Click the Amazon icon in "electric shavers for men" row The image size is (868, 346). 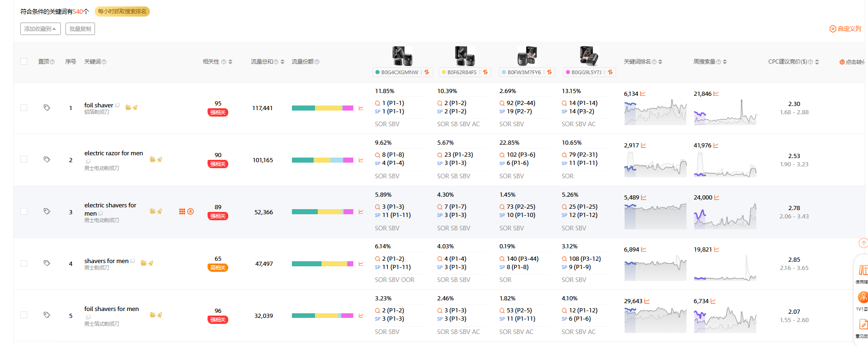tap(190, 211)
